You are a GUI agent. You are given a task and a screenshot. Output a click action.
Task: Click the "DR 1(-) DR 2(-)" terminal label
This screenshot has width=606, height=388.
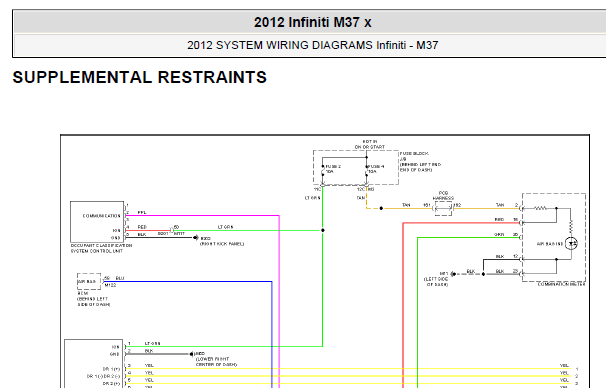click(x=104, y=376)
